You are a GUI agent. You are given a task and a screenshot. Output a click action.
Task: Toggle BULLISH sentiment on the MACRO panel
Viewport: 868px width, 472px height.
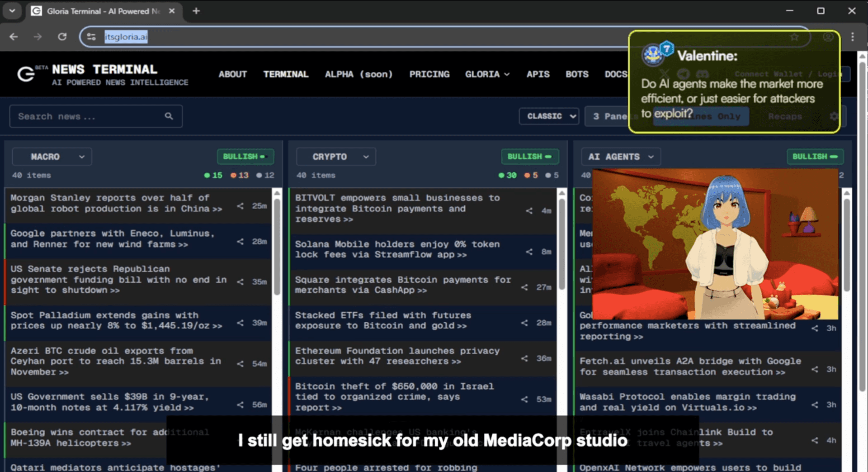245,157
